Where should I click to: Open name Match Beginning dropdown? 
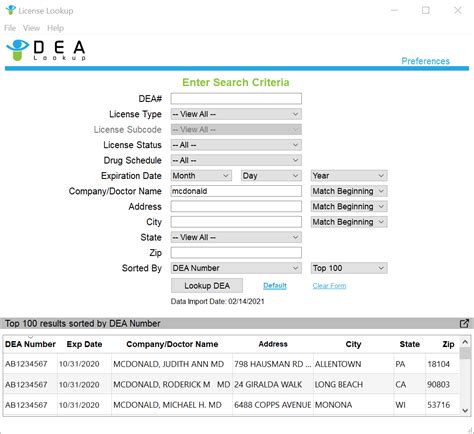pyautogui.click(x=349, y=191)
